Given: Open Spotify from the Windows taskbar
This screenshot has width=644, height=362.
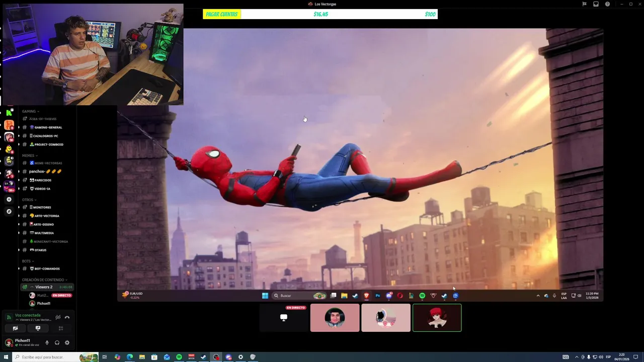Looking at the screenshot, I should click(x=179, y=357).
